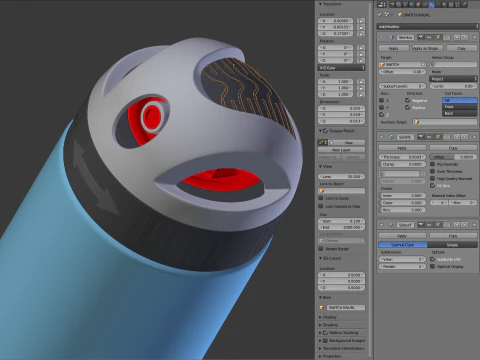
Task: Enable High Quality Normals checkbox
Action: pos(433,178)
